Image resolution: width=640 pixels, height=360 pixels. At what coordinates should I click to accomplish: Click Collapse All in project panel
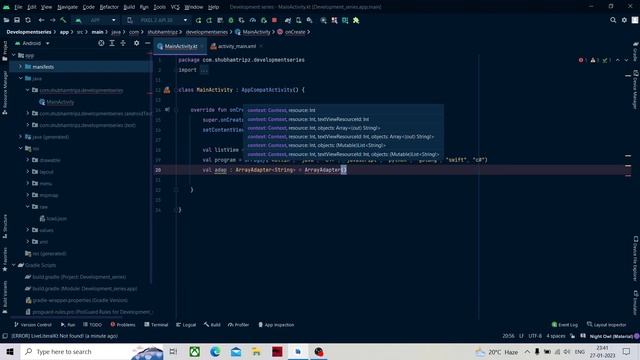(x=123, y=43)
